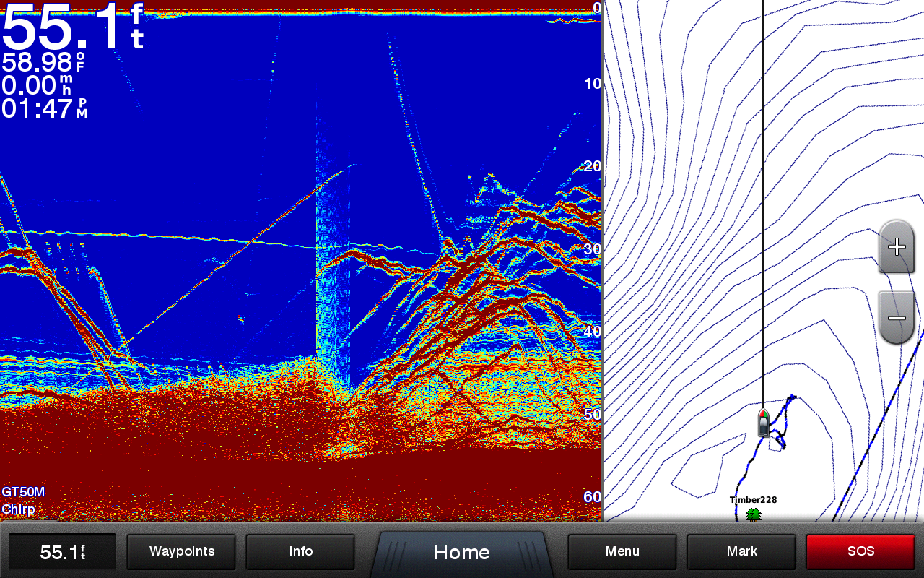Tap the 01:47 PM time display
The height and width of the screenshot is (578, 924).
(43, 110)
